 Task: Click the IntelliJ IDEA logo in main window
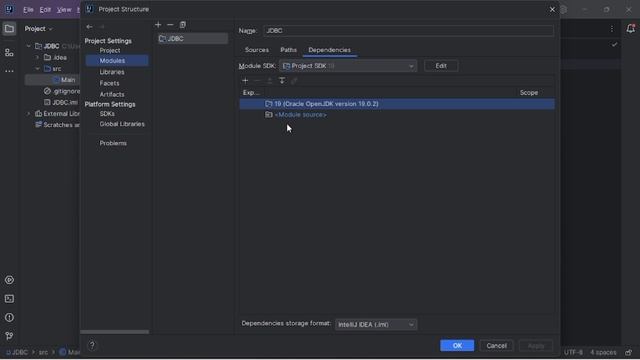[x=9, y=9]
